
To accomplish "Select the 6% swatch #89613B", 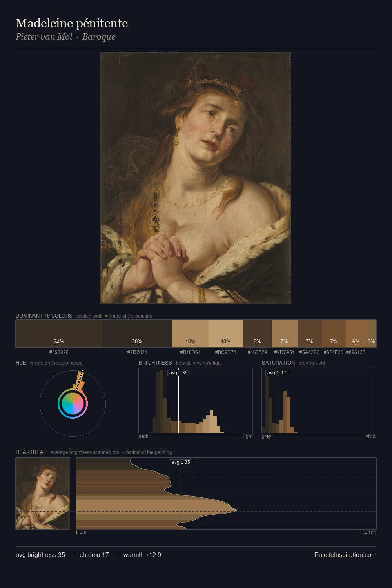I will [x=356, y=334].
